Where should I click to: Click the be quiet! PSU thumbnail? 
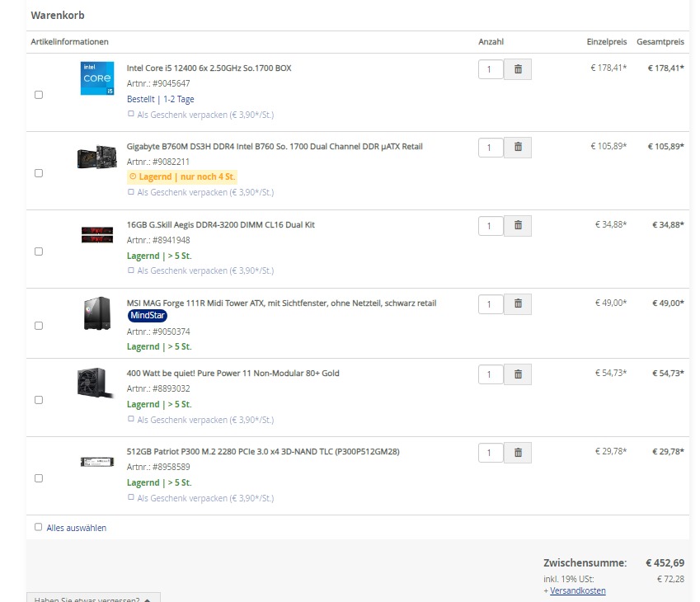point(96,383)
